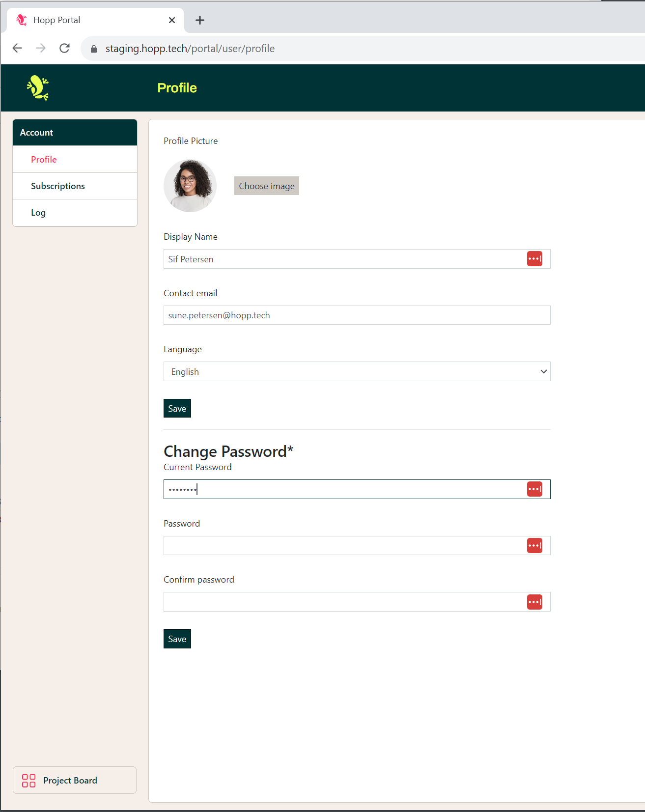The height and width of the screenshot is (812, 645).
Task: Click password manager icon in Current Password field
Action: 534,489
